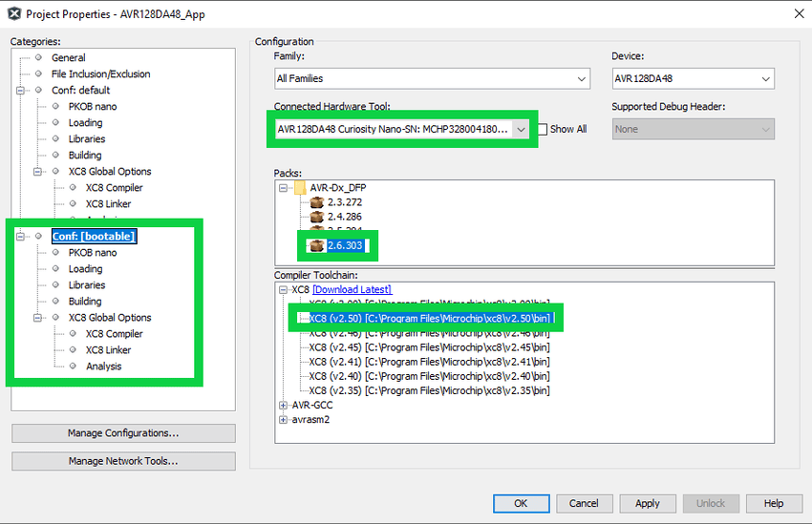This screenshot has height=524, width=812.
Task: Close the Project Properties dialog
Action: point(799,14)
